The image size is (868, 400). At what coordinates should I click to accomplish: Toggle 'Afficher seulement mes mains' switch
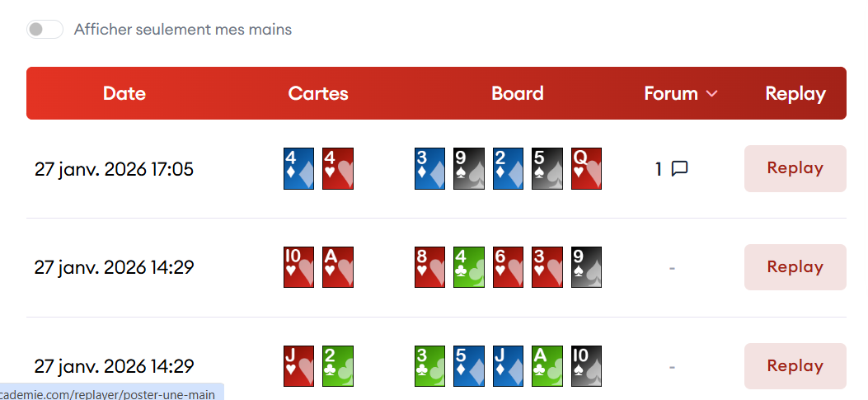[x=45, y=30]
